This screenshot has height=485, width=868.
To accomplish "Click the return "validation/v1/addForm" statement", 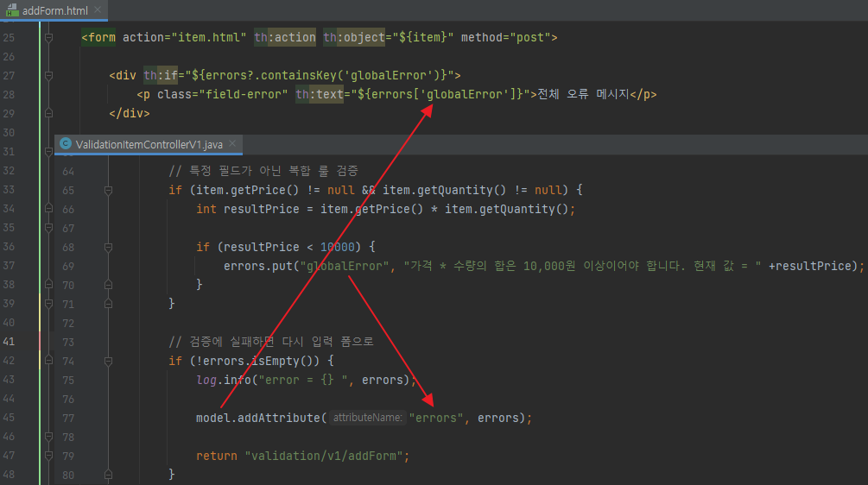I will click(303, 456).
